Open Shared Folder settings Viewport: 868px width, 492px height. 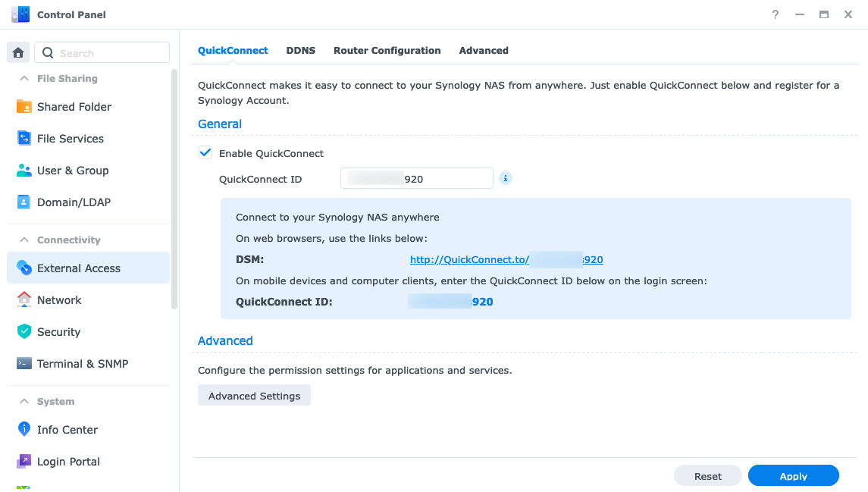tap(74, 107)
